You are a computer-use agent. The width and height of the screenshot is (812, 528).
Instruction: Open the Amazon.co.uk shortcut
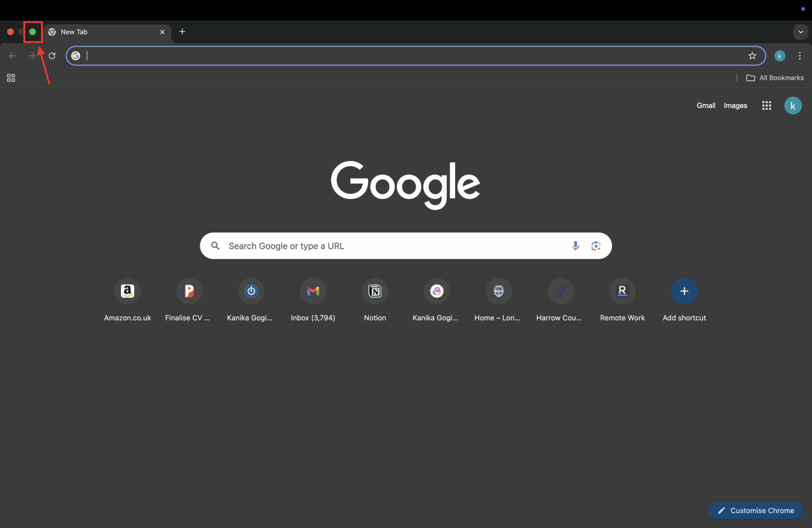[x=127, y=291]
